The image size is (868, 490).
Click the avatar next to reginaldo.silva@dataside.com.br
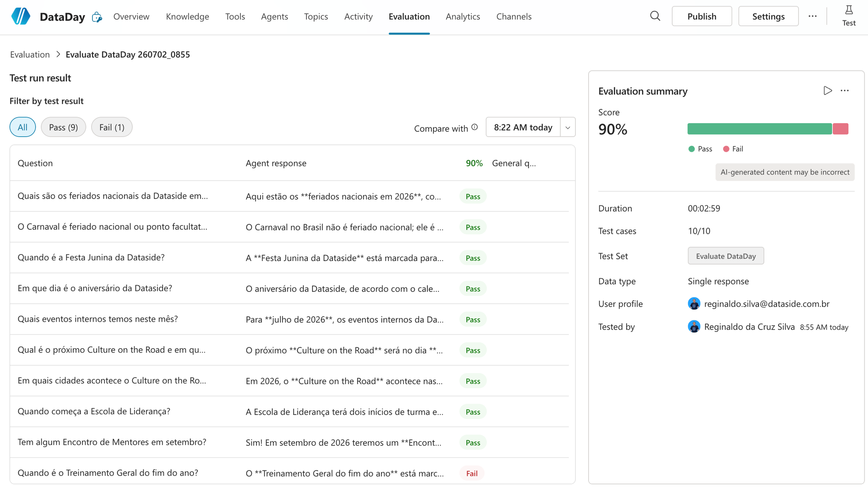(694, 304)
